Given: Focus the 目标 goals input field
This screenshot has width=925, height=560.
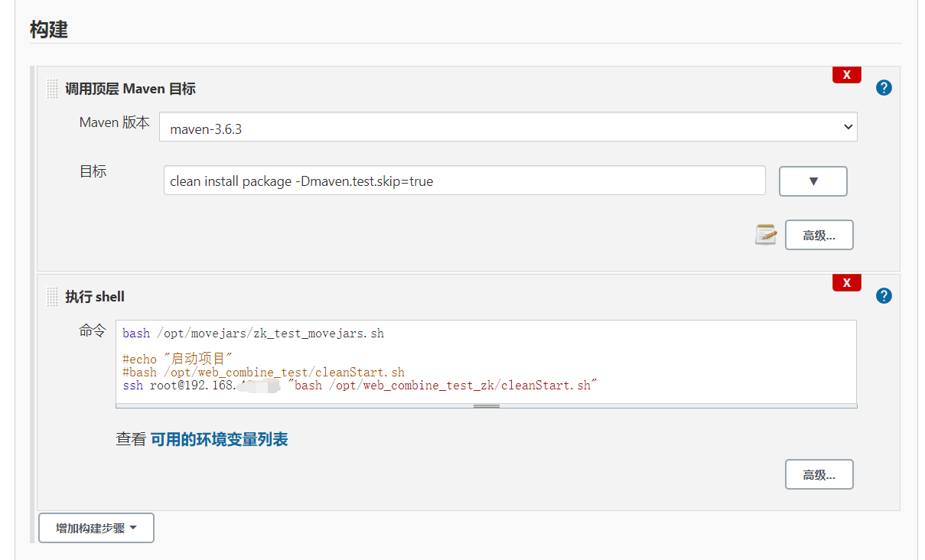Looking at the screenshot, I should 464,181.
